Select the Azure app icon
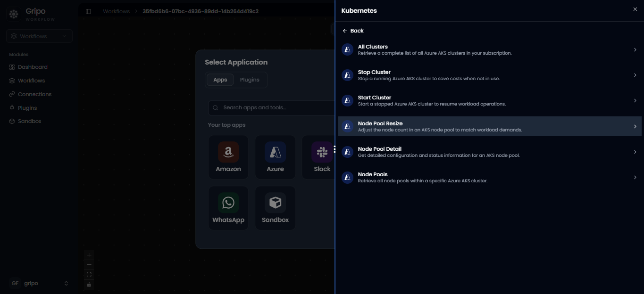Viewport: 644px width, 294px height. tap(275, 152)
